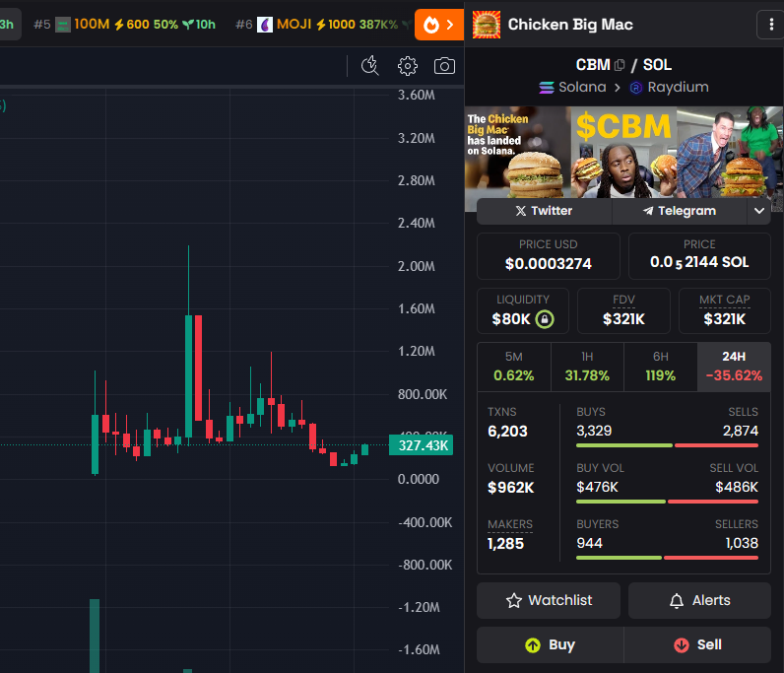Image resolution: width=784 pixels, height=673 pixels.
Task: Open the chart replay/indicators clock icon
Action: tap(370, 66)
